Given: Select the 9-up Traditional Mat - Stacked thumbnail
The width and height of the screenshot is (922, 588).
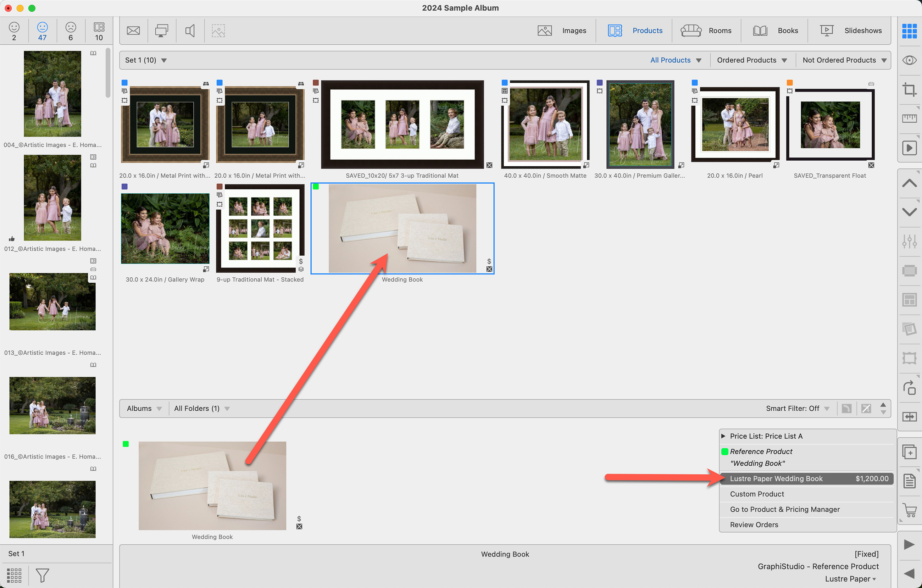Looking at the screenshot, I should (260, 228).
